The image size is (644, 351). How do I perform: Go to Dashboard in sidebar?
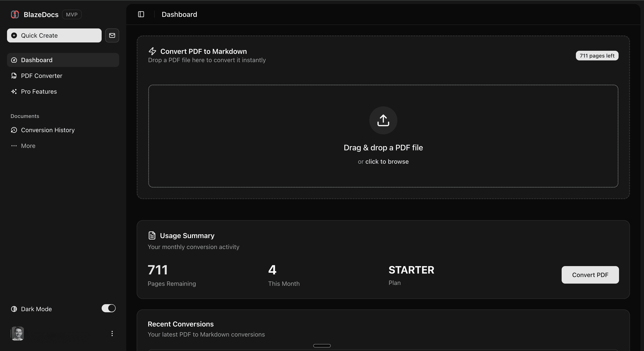[x=37, y=60]
